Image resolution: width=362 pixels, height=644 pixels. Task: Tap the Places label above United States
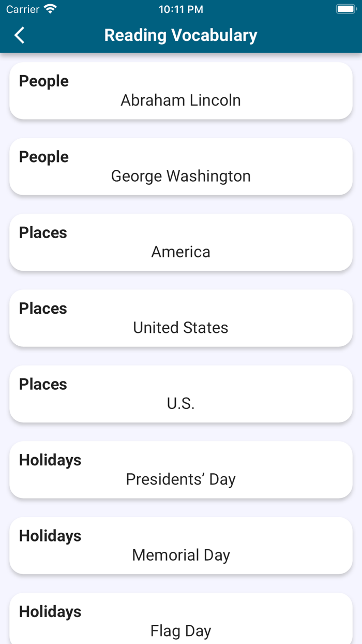click(x=43, y=308)
